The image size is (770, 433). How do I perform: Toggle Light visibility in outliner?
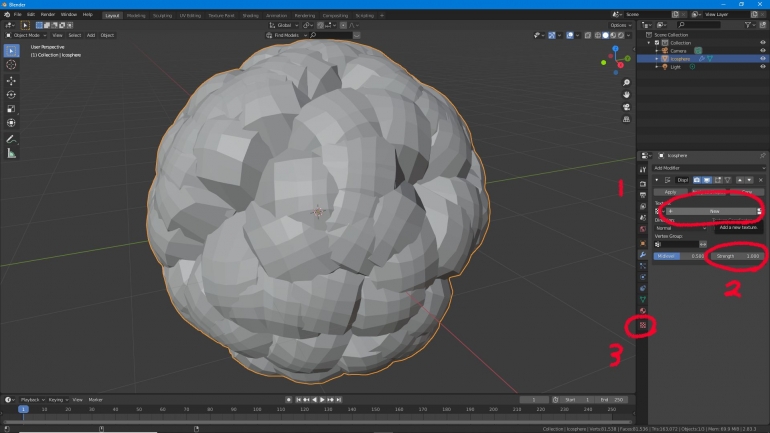pos(763,67)
